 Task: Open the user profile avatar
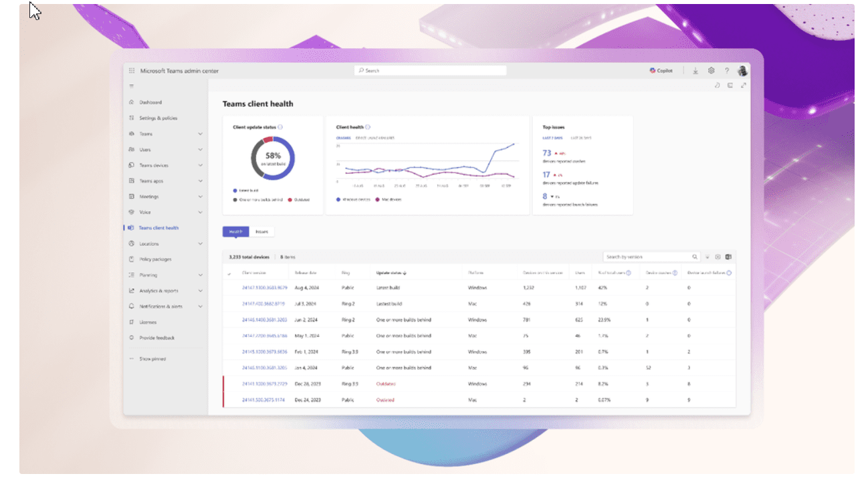742,71
